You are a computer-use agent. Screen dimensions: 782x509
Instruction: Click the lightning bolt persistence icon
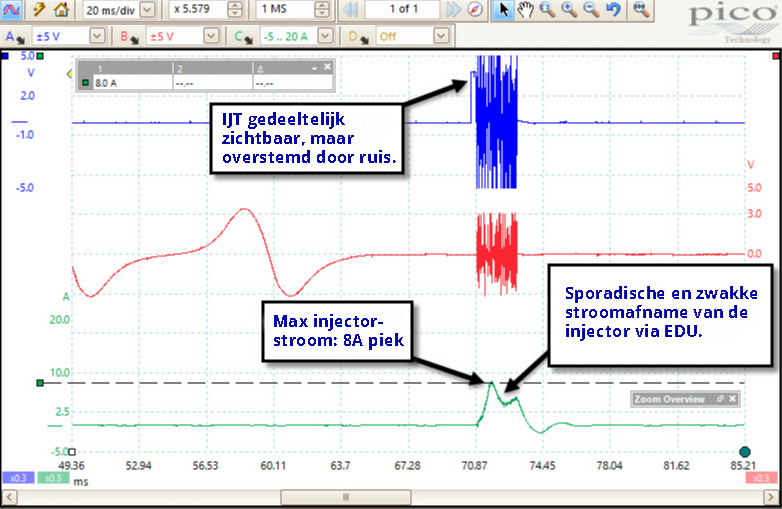pyautogui.click(x=39, y=9)
